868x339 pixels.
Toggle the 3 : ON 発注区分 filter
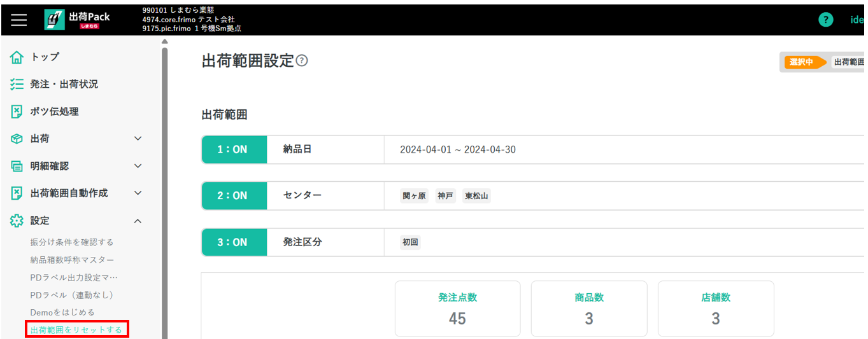coord(234,242)
